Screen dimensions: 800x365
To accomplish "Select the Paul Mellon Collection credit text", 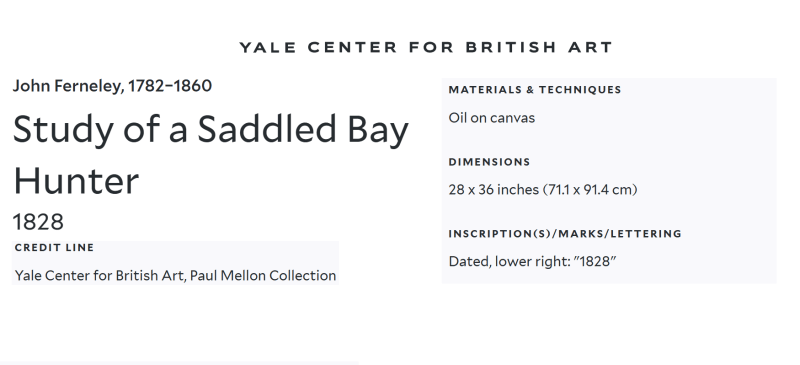I will pos(263,276).
